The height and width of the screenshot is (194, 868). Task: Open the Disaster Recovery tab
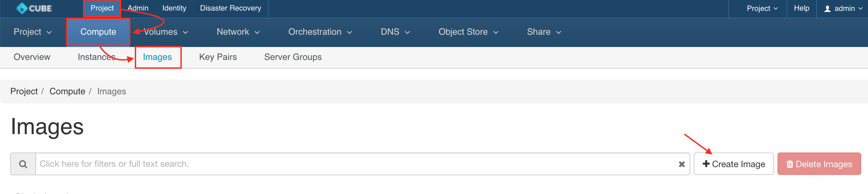point(230,8)
